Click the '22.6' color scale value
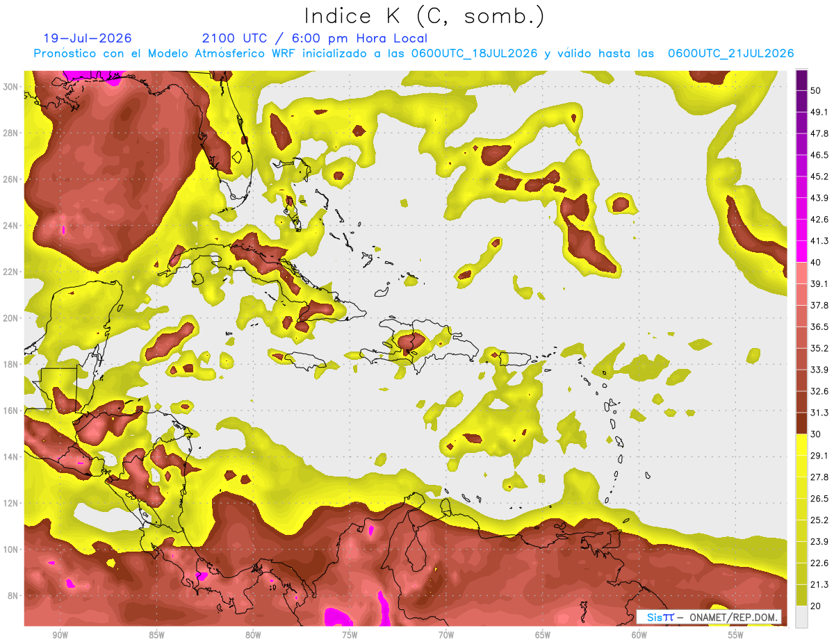The height and width of the screenshot is (644, 834). click(819, 563)
